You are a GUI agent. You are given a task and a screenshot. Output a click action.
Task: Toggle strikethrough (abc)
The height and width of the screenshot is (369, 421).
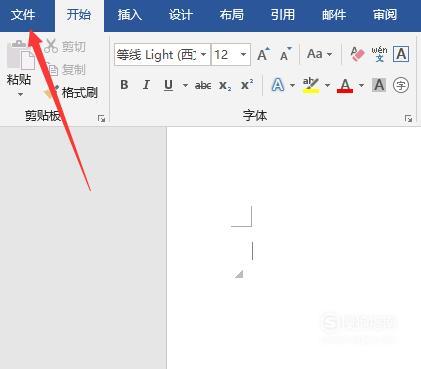(203, 86)
